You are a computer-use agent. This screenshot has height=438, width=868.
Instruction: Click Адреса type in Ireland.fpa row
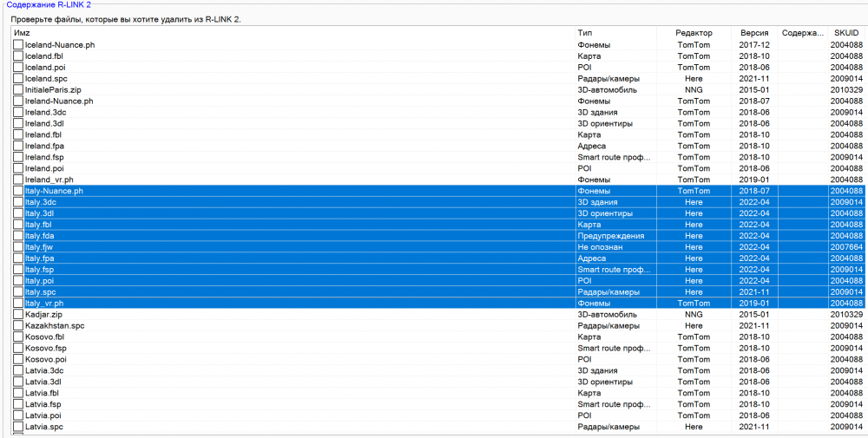(x=592, y=146)
